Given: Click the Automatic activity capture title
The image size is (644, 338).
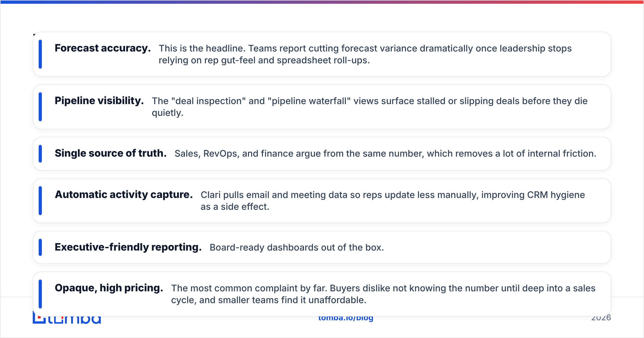Looking at the screenshot, I should pos(124,195).
